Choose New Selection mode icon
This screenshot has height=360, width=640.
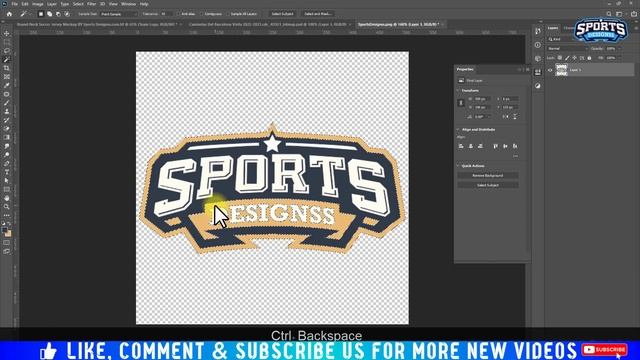click(x=41, y=14)
